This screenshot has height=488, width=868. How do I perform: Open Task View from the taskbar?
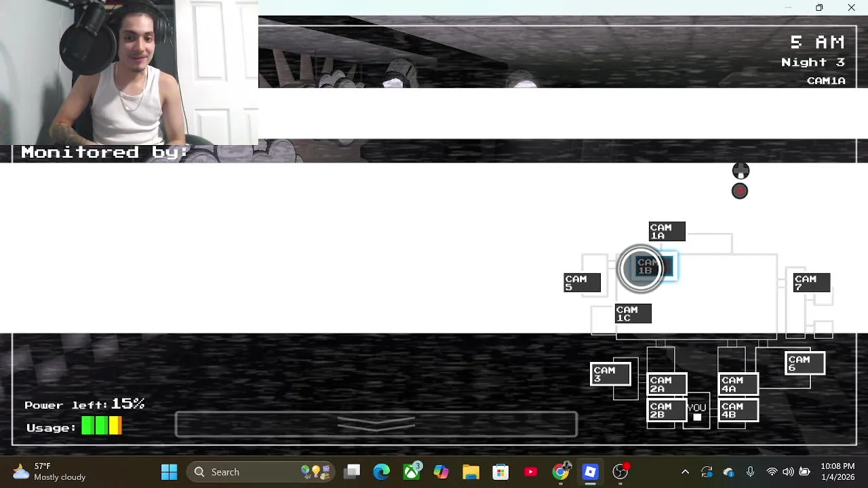pyautogui.click(x=352, y=472)
